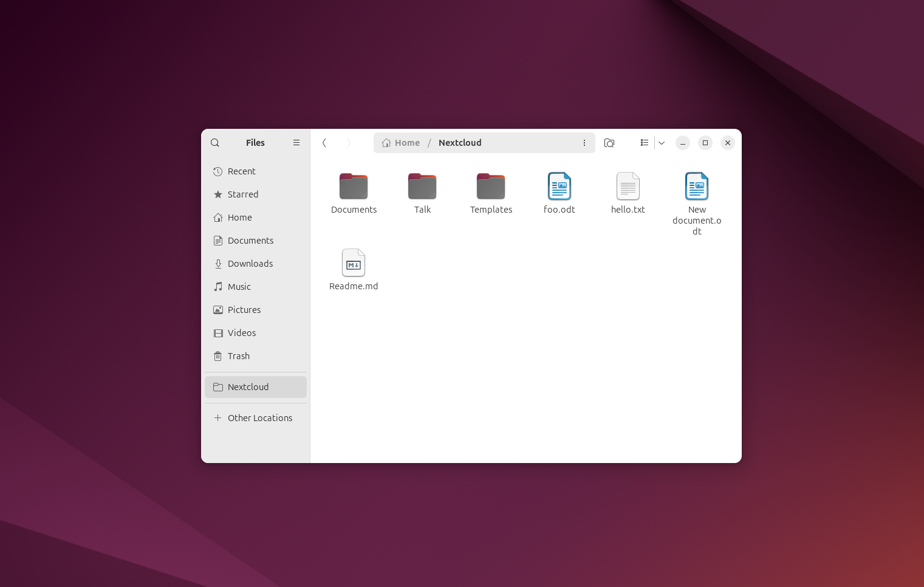The image size is (924, 587).
Task: Switch to list view icon
Action: click(645, 143)
